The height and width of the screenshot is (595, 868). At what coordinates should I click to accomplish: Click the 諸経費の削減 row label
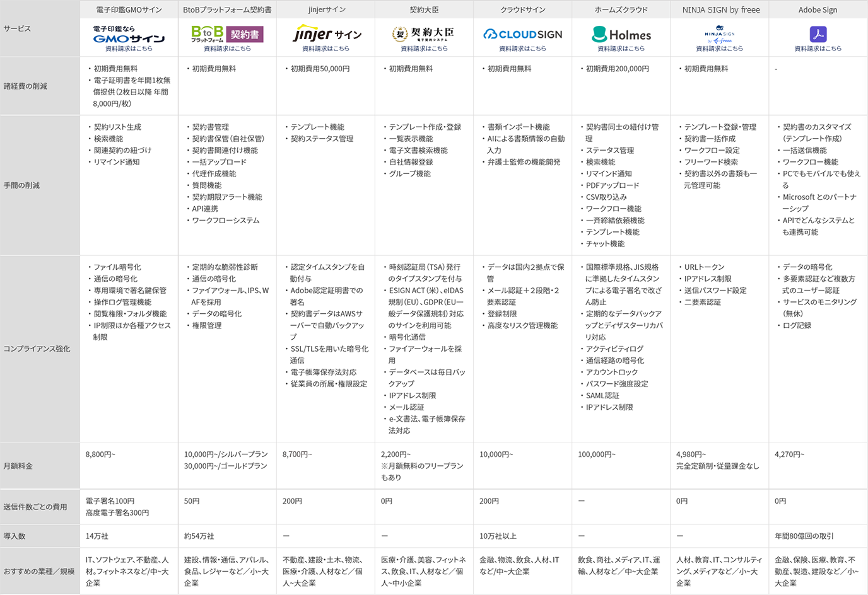coord(25,86)
